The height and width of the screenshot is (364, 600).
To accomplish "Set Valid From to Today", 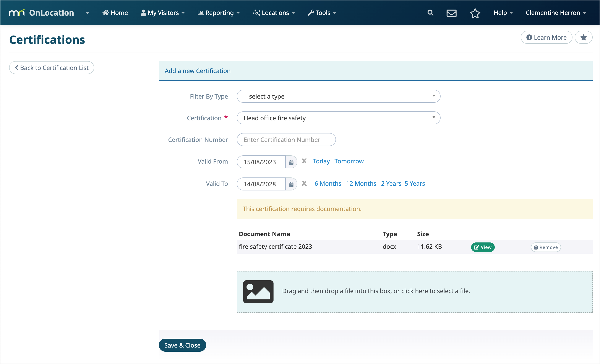I will click(x=321, y=161).
